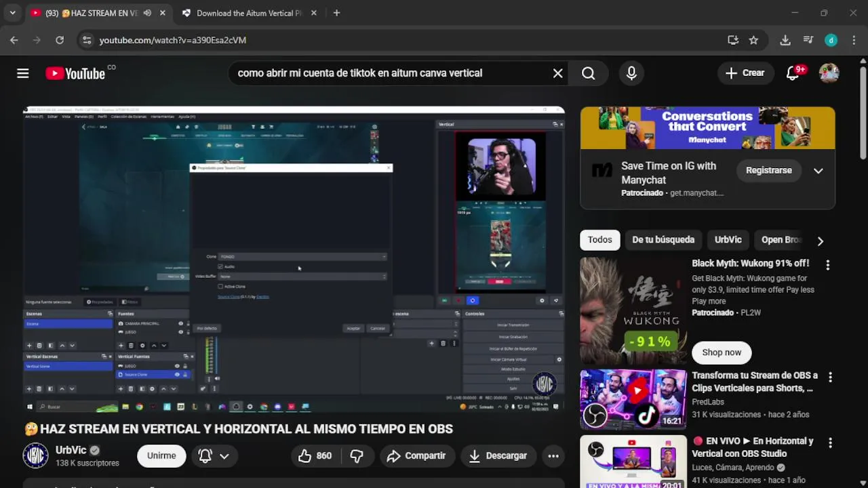Show more filter chips with right arrow
Image resolution: width=868 pixels, height=488 pixels.
(820, 241)
